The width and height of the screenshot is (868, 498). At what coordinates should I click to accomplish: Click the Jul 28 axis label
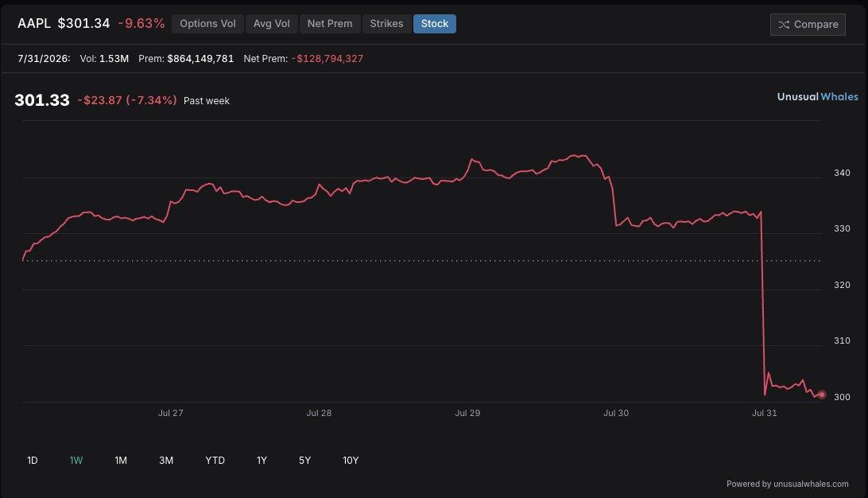(319, 413)
